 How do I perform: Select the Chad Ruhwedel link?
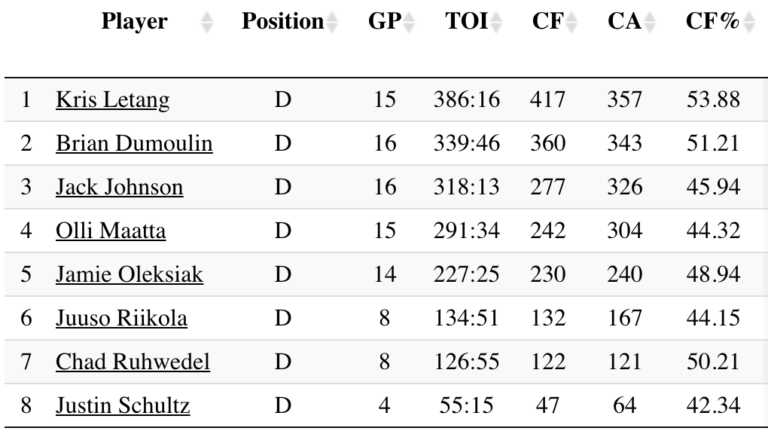(x=133, y=362)
